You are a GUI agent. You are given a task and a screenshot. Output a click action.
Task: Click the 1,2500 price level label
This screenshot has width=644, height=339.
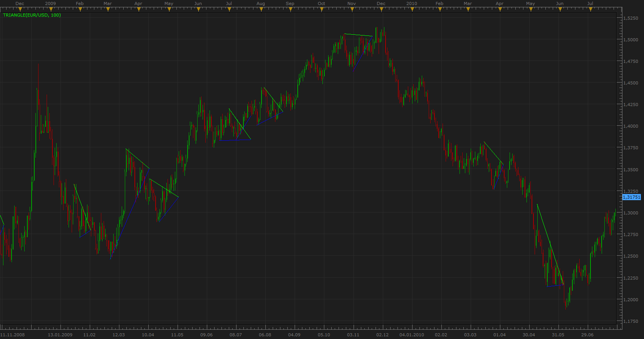[x=631, y=256]
